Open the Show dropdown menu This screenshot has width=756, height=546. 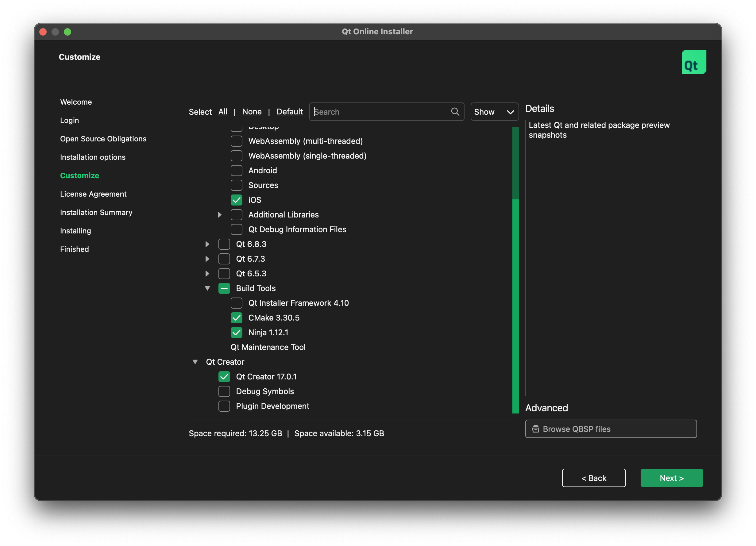(x=494, y=112)
